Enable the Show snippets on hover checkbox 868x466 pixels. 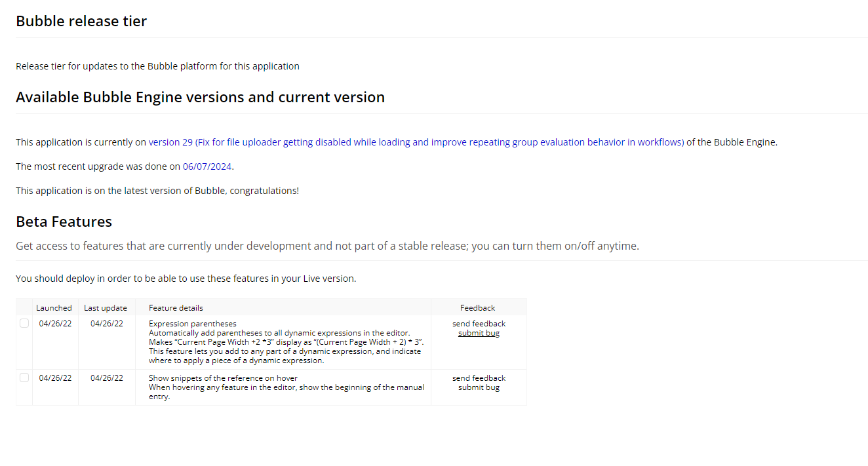pos(24,378)
